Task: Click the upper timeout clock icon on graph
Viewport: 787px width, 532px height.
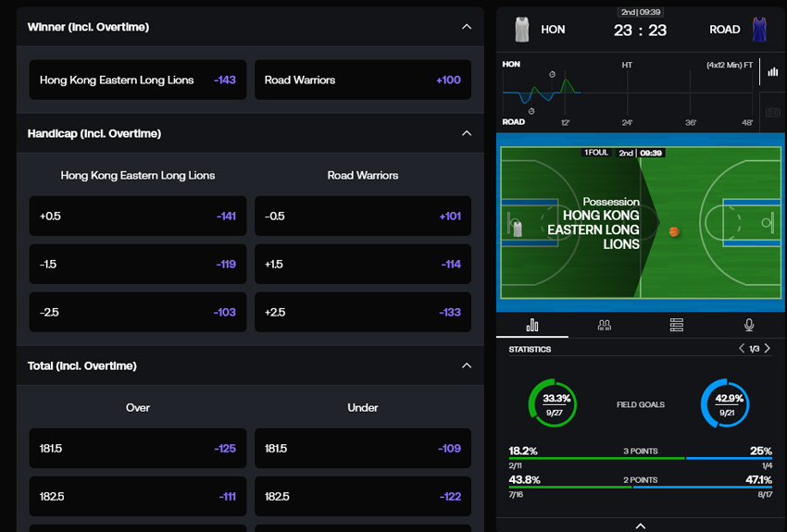Action: (x=552, y=74)
